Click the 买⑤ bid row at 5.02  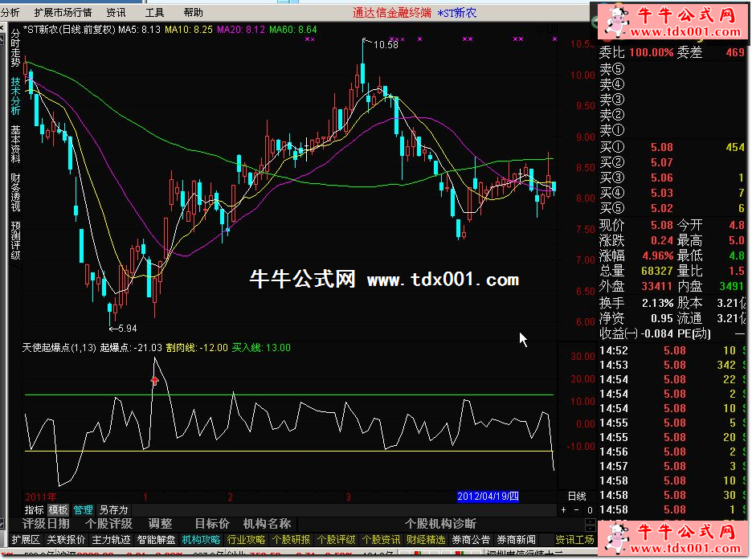click(x=672, y=209)
